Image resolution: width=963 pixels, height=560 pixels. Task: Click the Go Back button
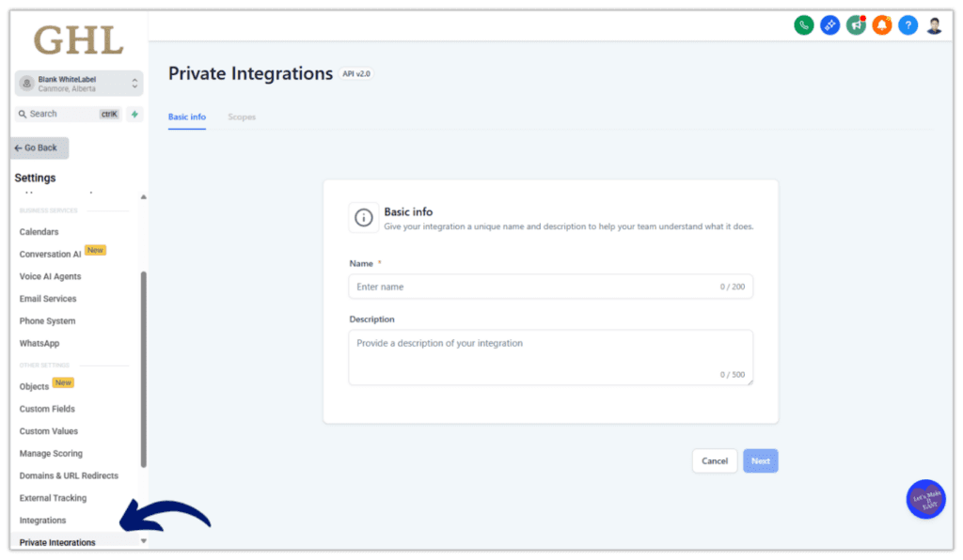(x=38, y=148)
